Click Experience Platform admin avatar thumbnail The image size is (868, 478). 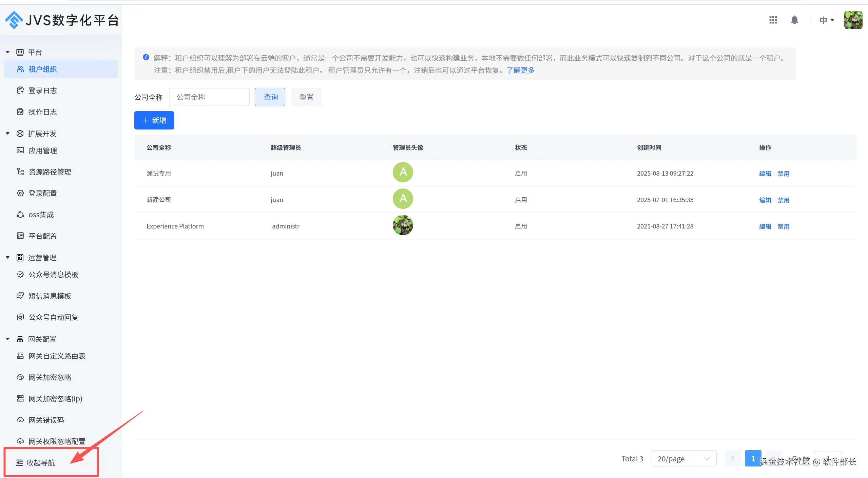[x=403, y=225]
